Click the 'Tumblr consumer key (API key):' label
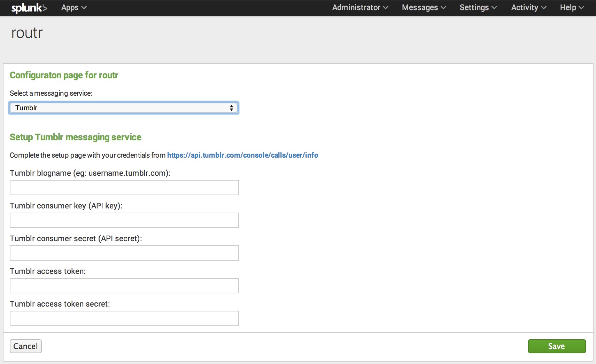 pos(66,206)
